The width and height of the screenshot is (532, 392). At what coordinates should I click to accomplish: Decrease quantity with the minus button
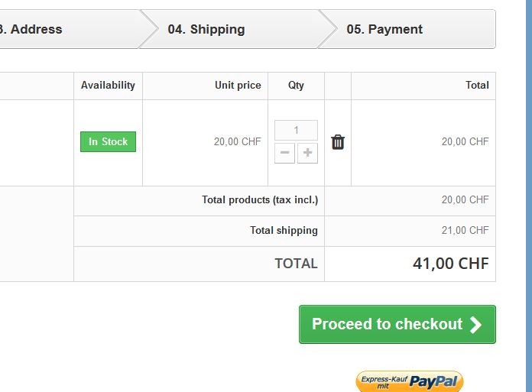(x=285, y=153)
